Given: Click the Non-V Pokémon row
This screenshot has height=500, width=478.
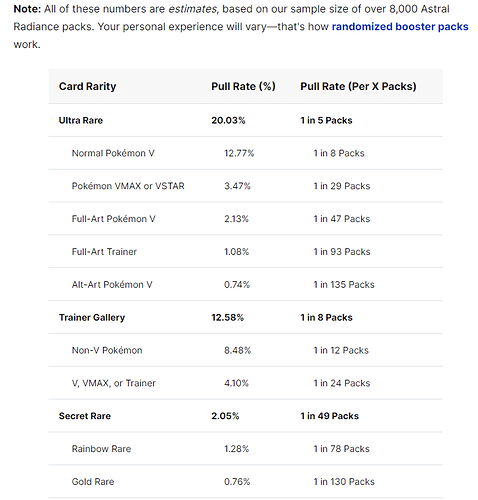Looking at the screenshot, I should pyautogui.click(x=245, y=350).
